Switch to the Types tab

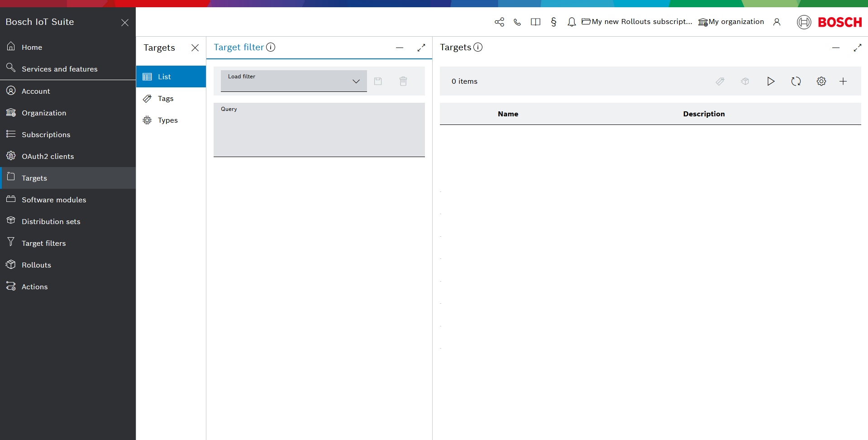pos(167,120)
